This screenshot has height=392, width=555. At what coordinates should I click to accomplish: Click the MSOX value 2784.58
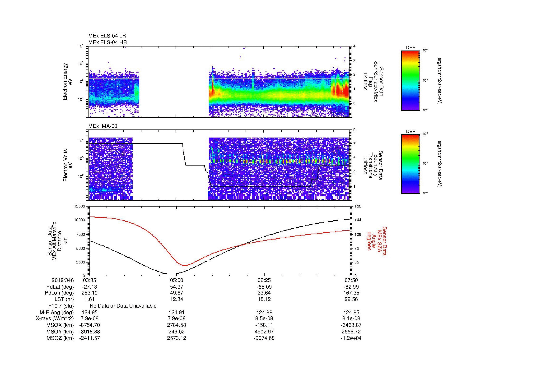point(177,325)
